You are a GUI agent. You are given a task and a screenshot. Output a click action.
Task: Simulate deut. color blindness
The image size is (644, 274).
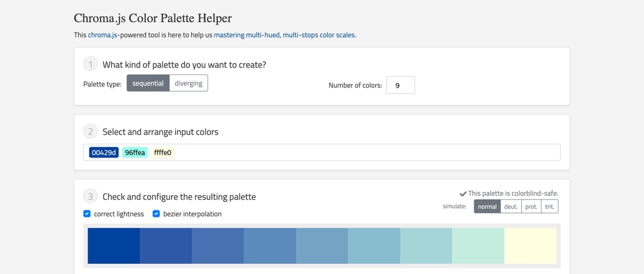[511, 207]
